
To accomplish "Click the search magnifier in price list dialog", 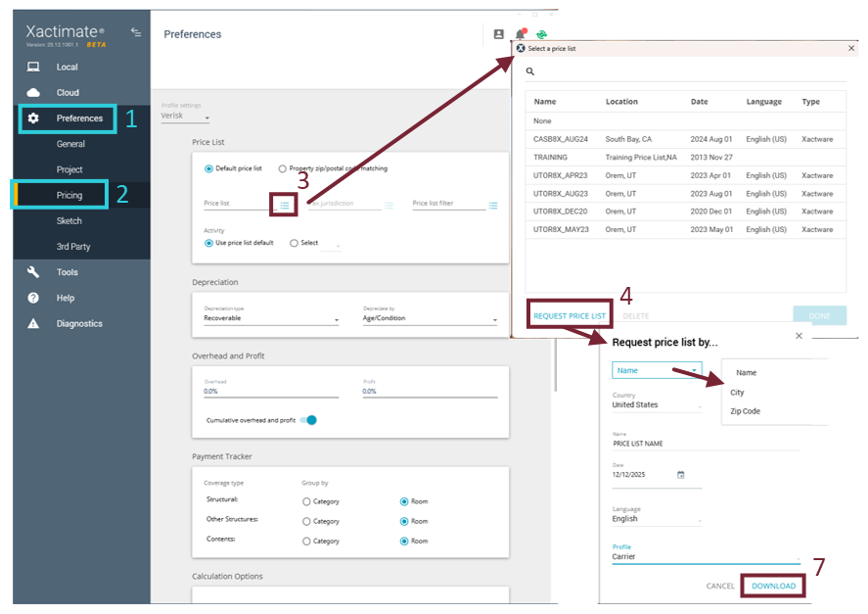I will (x=530, y=71).
